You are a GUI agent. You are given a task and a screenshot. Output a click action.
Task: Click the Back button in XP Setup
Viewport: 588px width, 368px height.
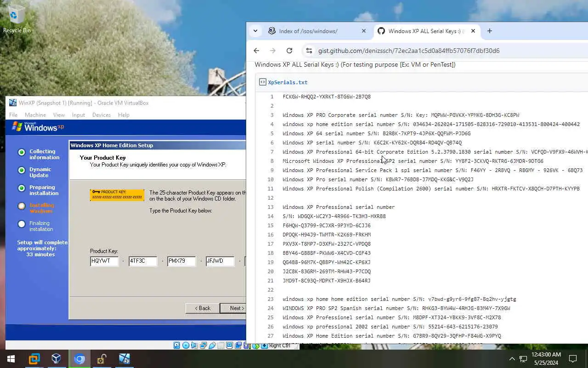203,308
